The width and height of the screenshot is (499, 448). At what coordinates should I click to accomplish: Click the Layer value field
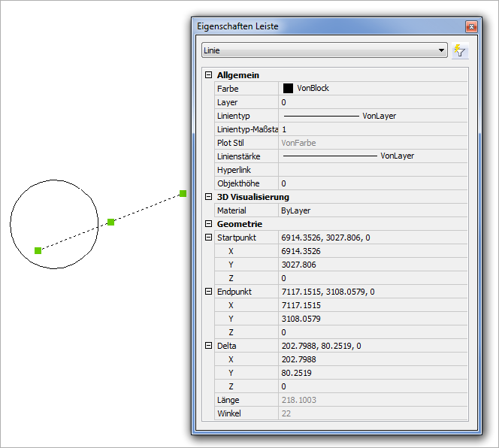coord(372,102)
